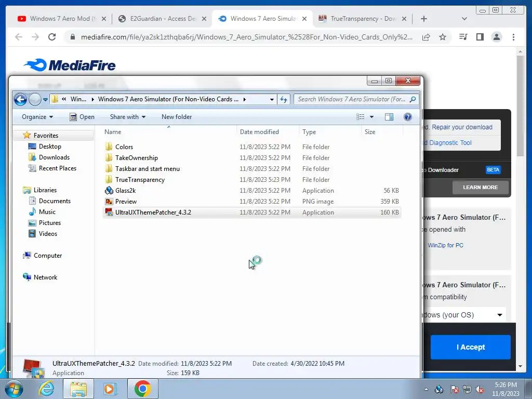The width and height of the screenshot is (532, 399).
Task: Click the MediaFire logo
Action: 69,65
